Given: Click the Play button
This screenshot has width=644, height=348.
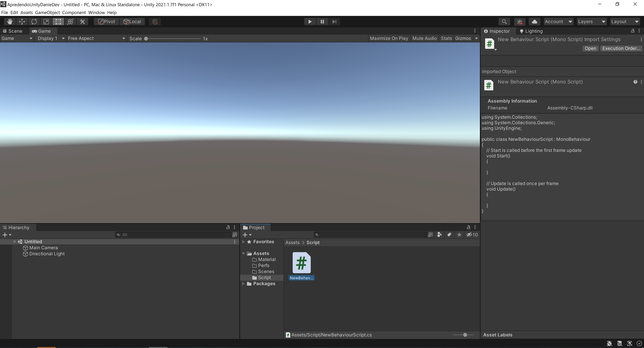Looking at the screenshot, I should (x=310, y=22).
